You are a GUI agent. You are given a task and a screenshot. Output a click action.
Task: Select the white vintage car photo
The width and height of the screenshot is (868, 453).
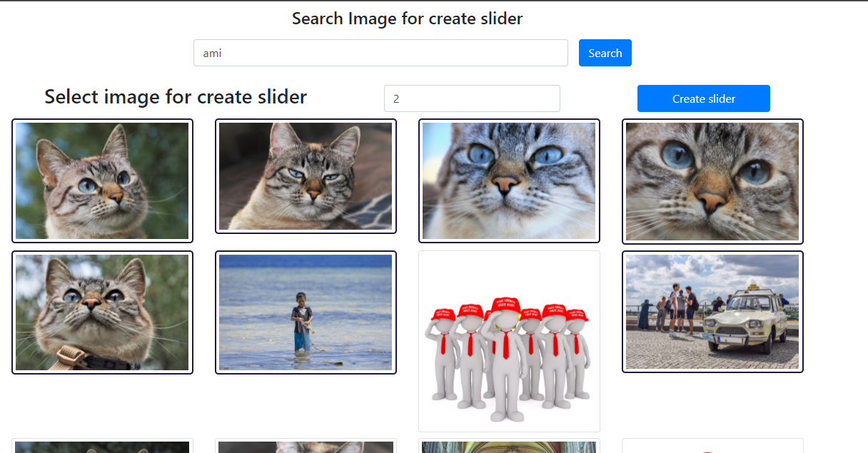tap(712, 312)
